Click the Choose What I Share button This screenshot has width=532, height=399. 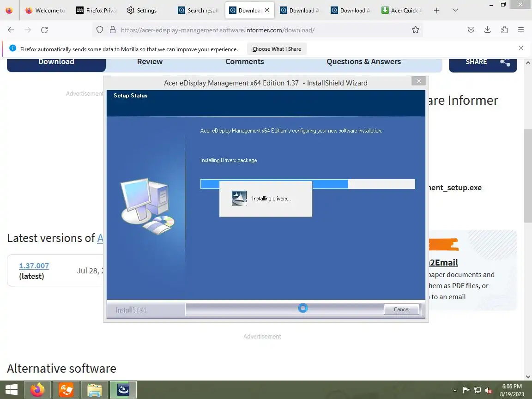[277, 49]
